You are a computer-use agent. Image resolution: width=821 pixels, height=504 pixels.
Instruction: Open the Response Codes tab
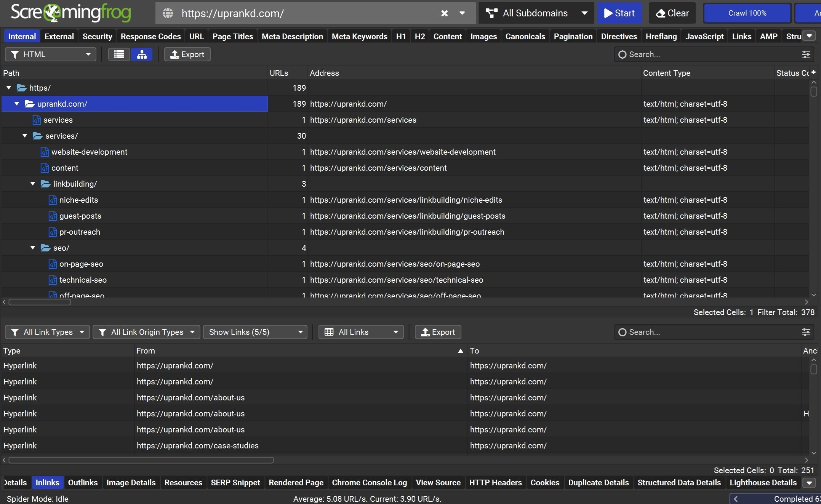point(150,37)
